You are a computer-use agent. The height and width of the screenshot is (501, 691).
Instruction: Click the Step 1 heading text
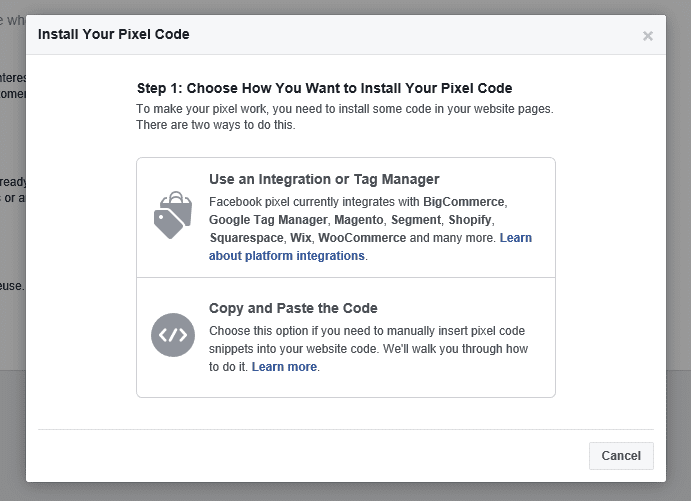point(324,88)
